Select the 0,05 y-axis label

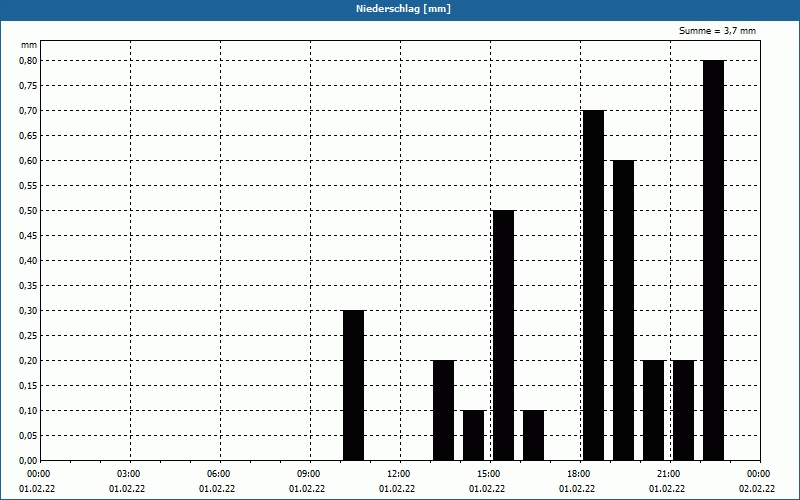click(x=28, y=436)
